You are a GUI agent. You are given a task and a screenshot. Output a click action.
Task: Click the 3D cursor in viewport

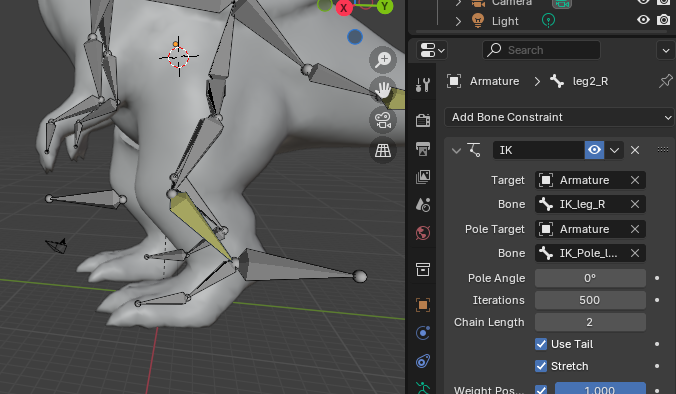(x=178, y=56)
